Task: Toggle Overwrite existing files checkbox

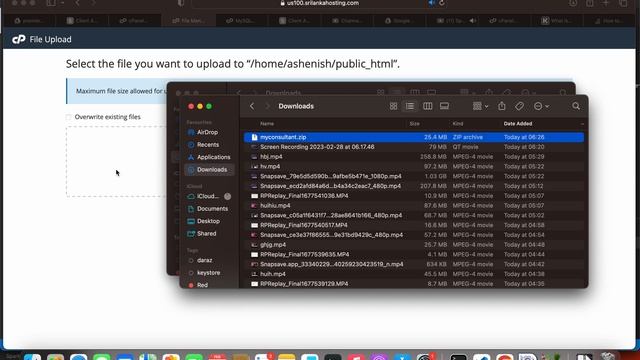Action: pyautogui.click(x=69, y=117)
